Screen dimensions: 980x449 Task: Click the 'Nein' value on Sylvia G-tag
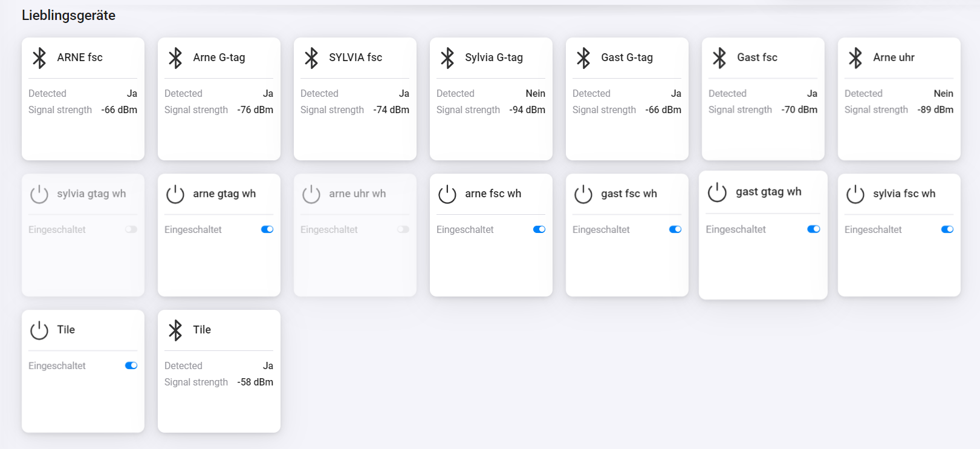tap(536, 94)
